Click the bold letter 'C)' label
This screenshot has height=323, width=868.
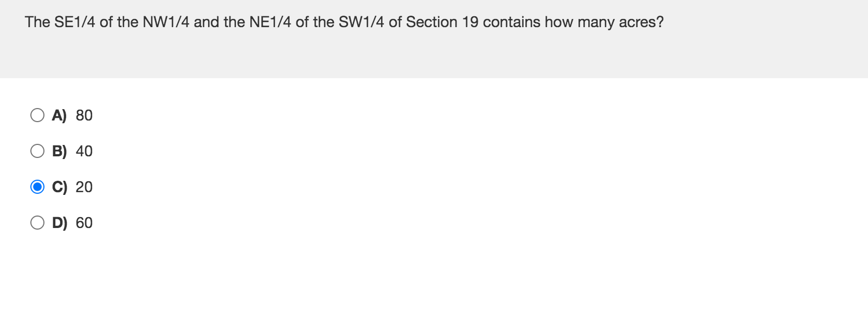[x=60, y=187]
